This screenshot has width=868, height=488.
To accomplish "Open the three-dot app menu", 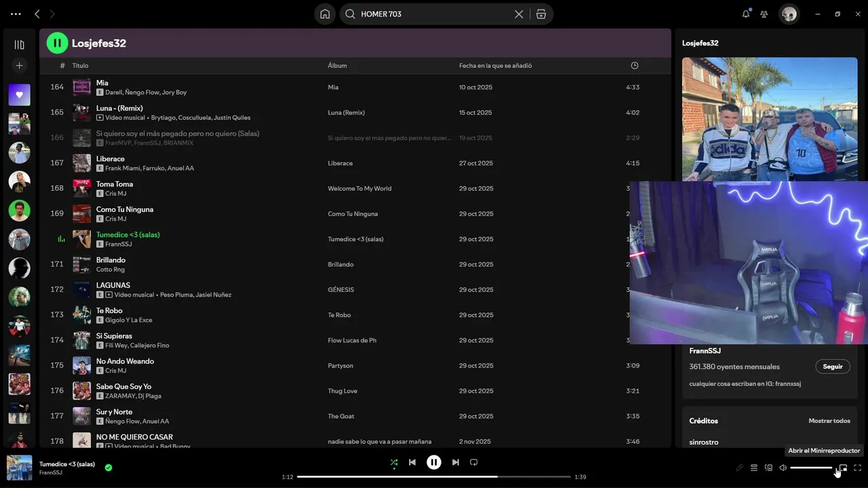I will 16,14.
